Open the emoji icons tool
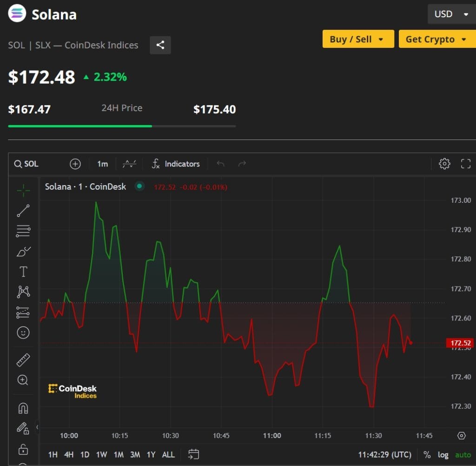The height and width of the screenshot is (466, 476). point(23,333)
